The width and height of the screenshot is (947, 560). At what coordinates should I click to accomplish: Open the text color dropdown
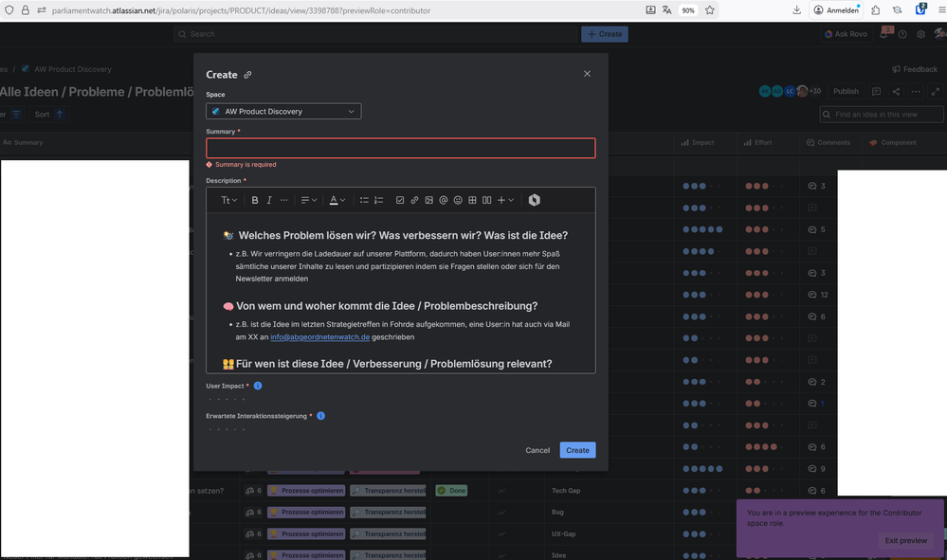coord(337,200)
